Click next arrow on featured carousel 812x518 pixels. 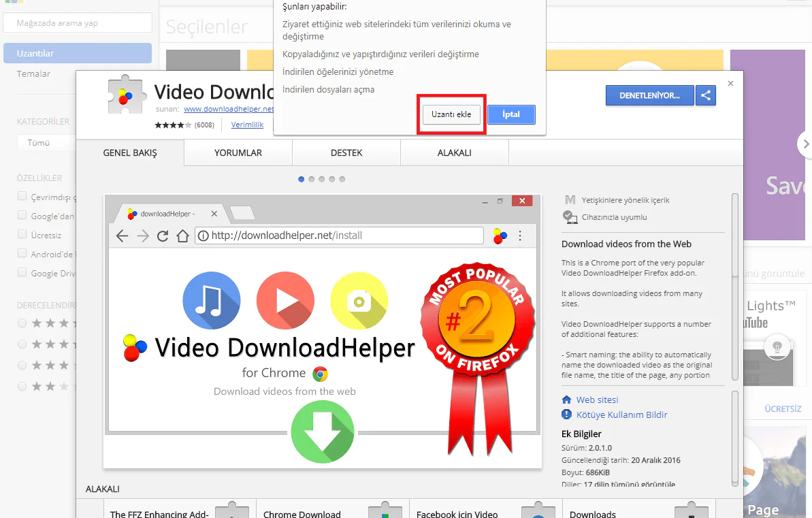pos(805,144)
